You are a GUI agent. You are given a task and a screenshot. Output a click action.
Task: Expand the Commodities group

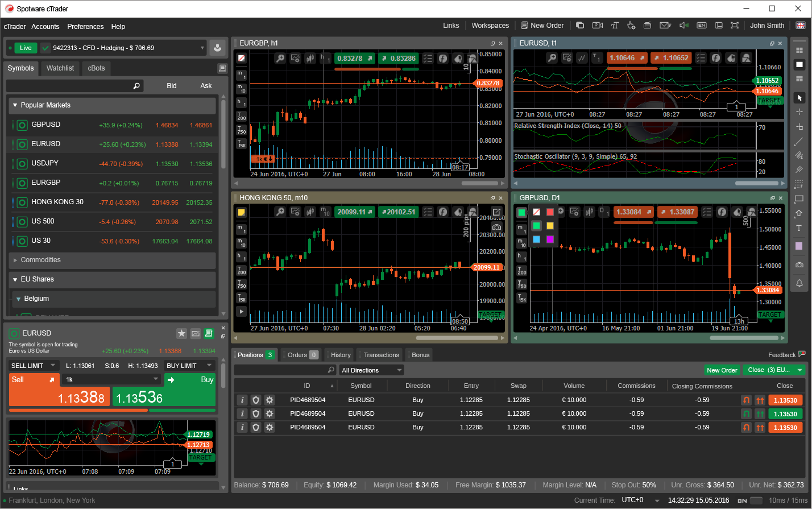click(x=113, y=260)
